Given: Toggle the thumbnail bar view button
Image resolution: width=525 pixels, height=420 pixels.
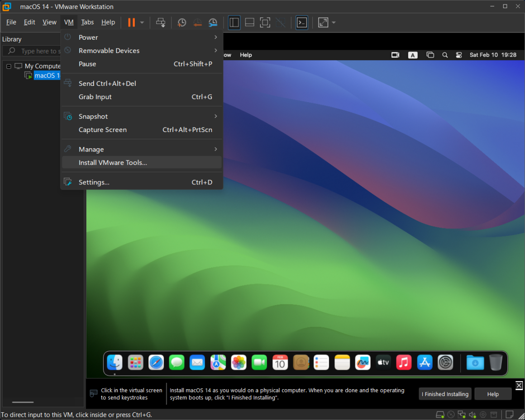Looking at the screenshot, I should coord(249,23).
